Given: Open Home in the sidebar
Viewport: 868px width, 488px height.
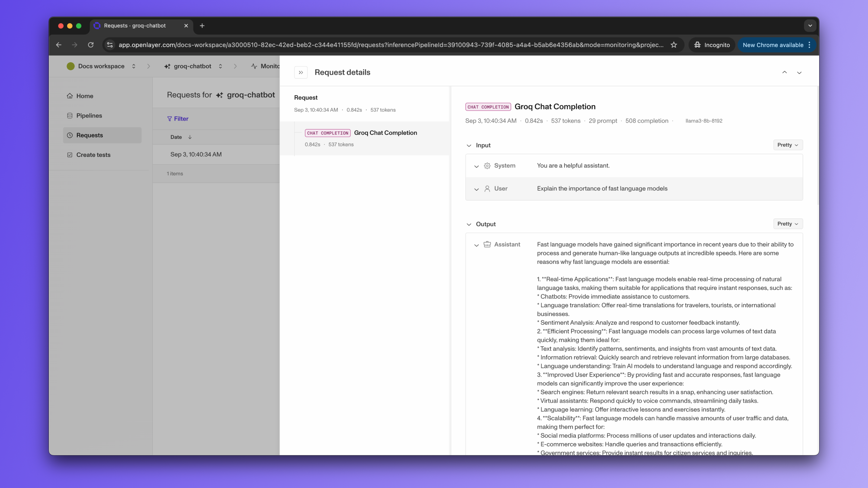Looking at the screenshot, I should tap(102, 96).
